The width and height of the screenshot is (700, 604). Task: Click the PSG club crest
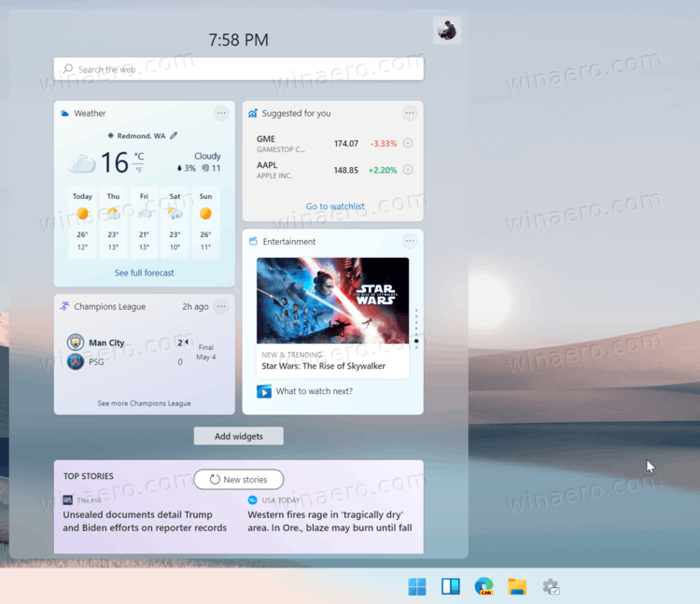[76, 361]
